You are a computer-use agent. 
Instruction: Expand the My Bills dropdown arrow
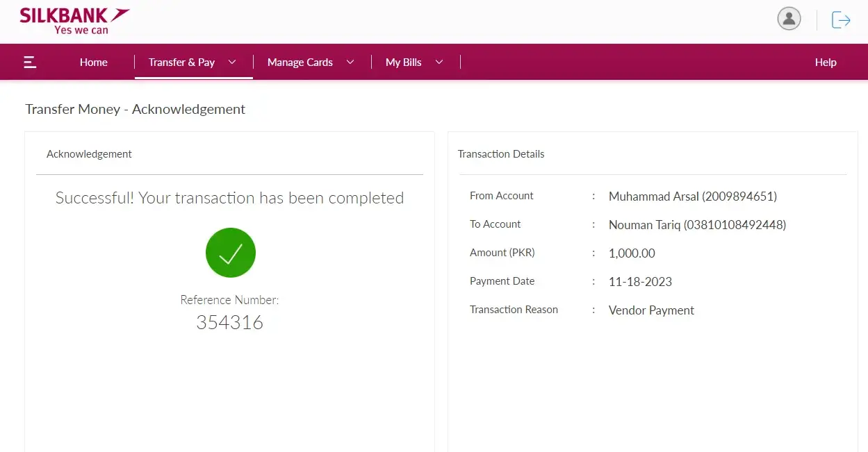pyautogui.click(x=439, y=62)
